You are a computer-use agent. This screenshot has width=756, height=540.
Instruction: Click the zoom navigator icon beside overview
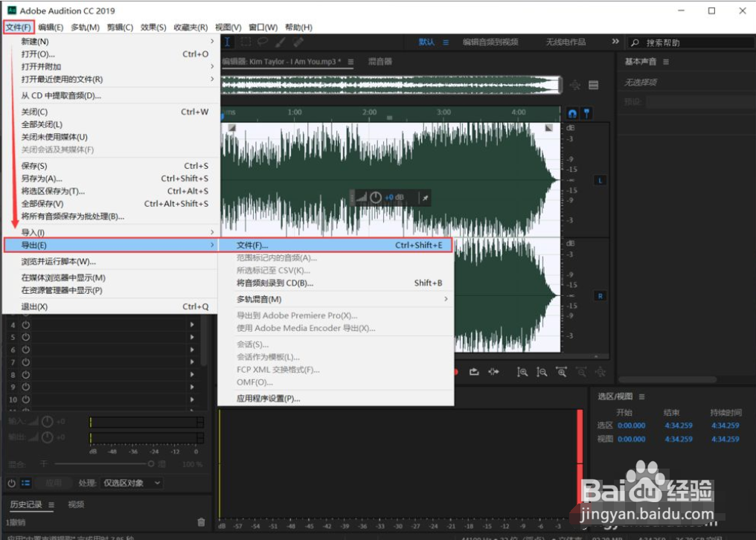(x=574, y=86)
